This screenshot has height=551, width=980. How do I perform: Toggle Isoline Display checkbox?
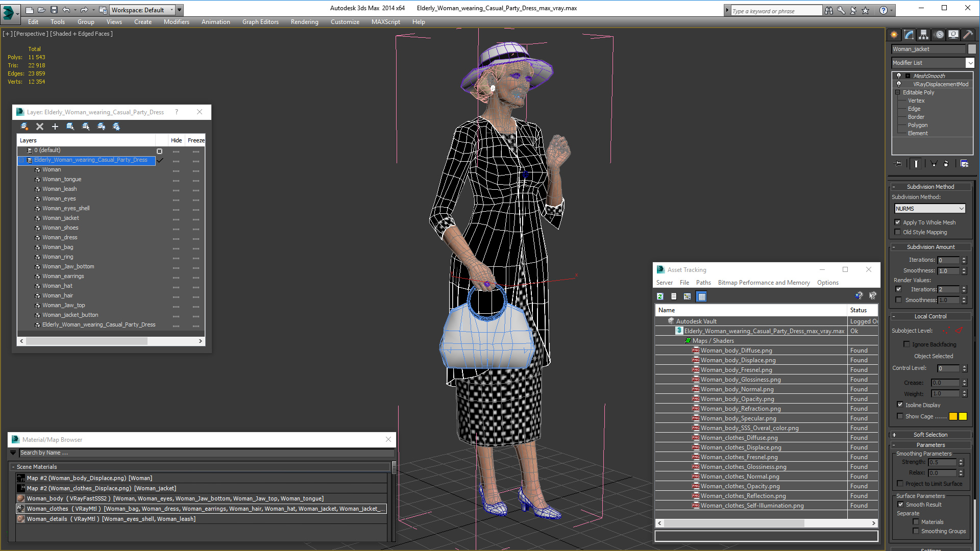coord(900,405)
